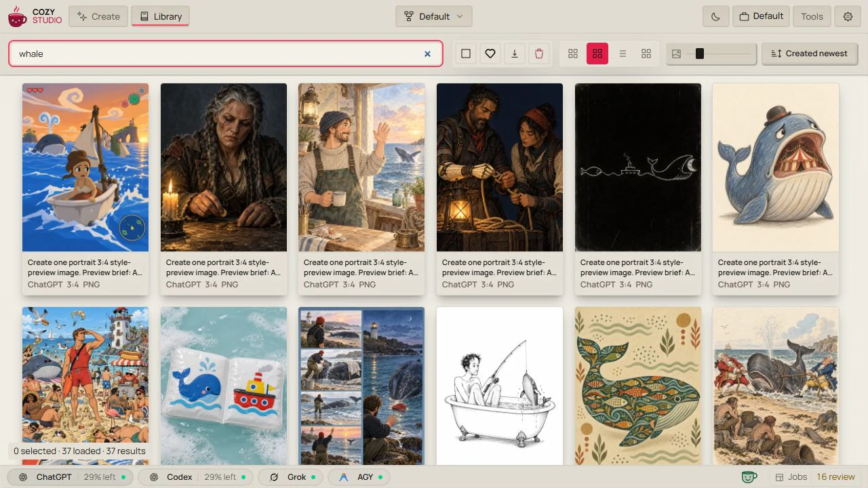868x488 pixels.
Task: Click the '0 selected · 37 loaded · 37 results' status
Action: click(79, 451)
